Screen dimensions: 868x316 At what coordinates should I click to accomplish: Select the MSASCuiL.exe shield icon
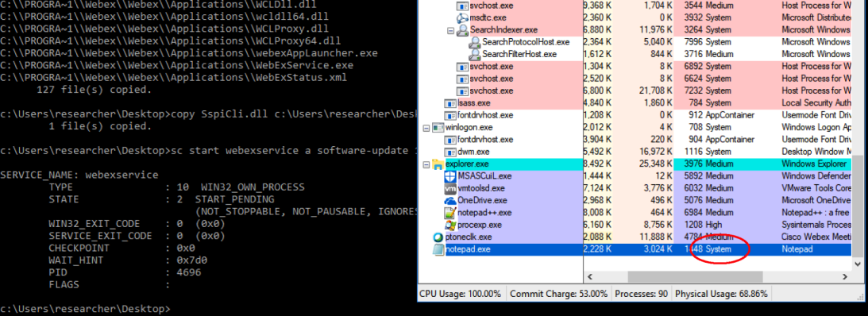[x=450, y=176]
